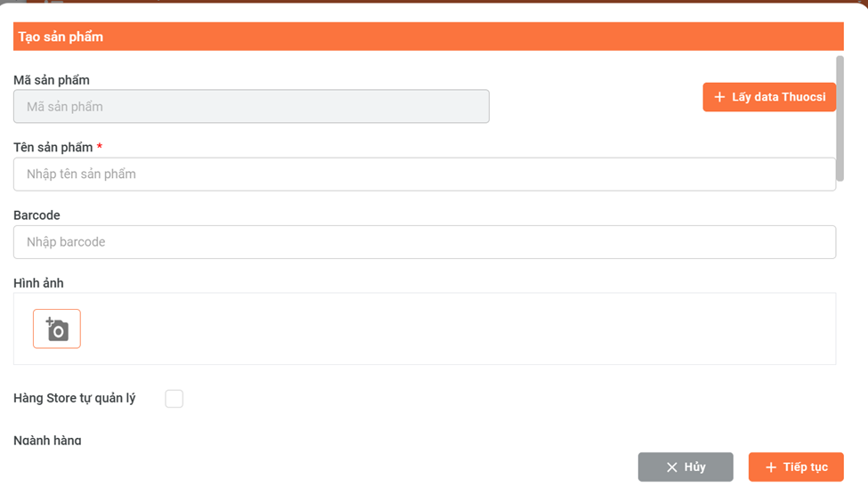Click the Tên sản phẩm label
868x495 pixels.
pos(53,148)
